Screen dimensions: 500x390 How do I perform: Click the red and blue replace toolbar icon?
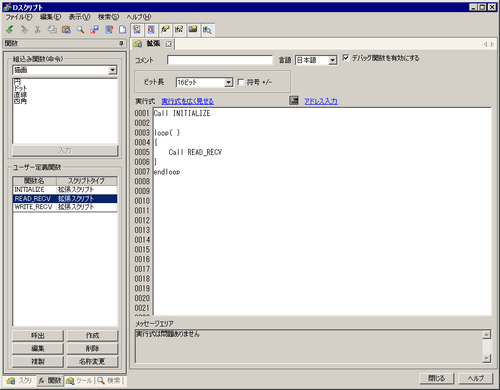tap(94, 30)
